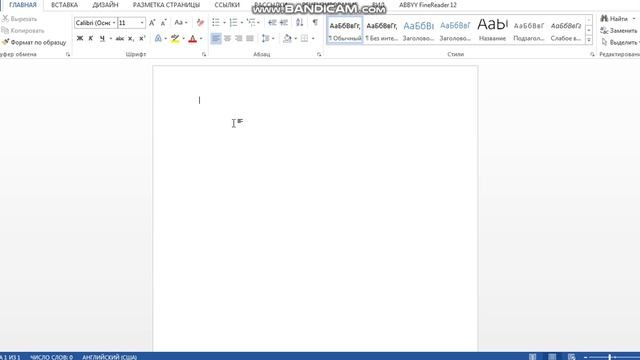Viewport: 640px width, 360px height.
Task: Increase font size with the larger A icon
Action: 152,23
